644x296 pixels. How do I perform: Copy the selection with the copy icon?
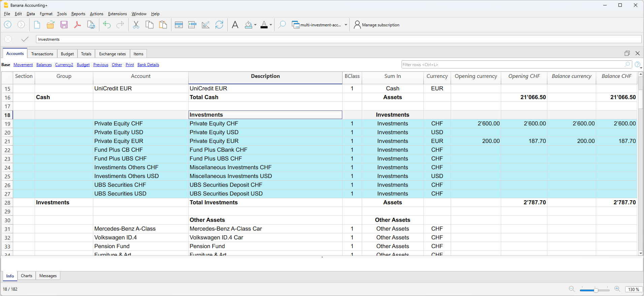point(150,25)
